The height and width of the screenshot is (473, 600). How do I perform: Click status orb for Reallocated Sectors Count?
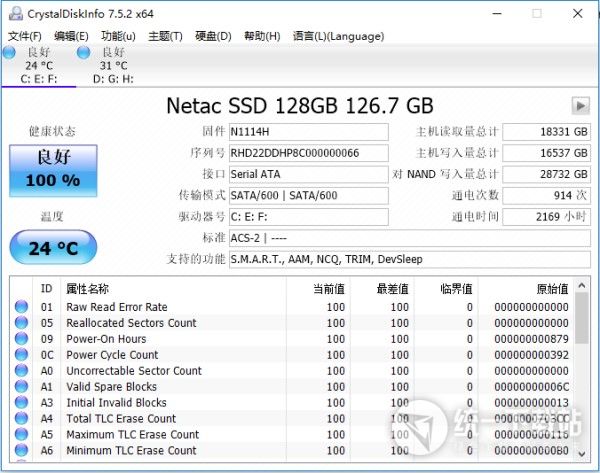21,323
